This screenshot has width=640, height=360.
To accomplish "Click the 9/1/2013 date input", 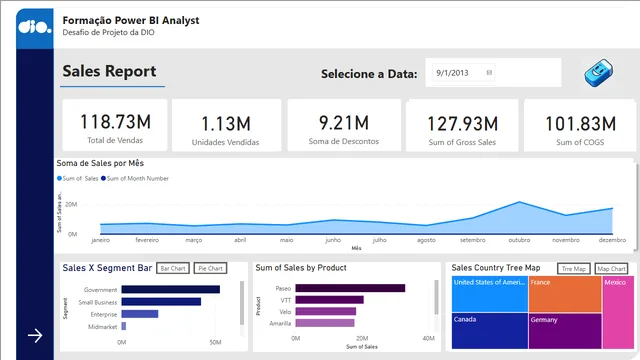I will [463, 73].
